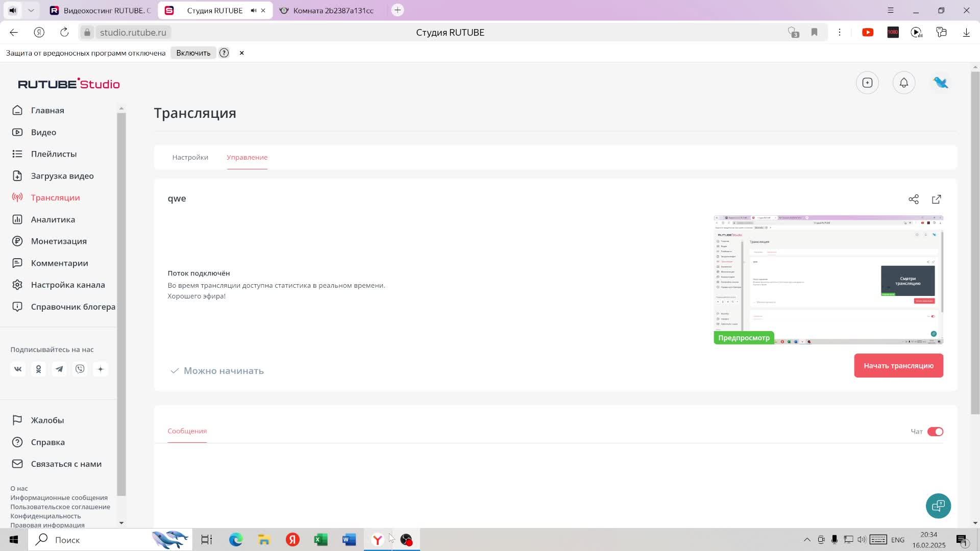Click the Windows search box

110,540
